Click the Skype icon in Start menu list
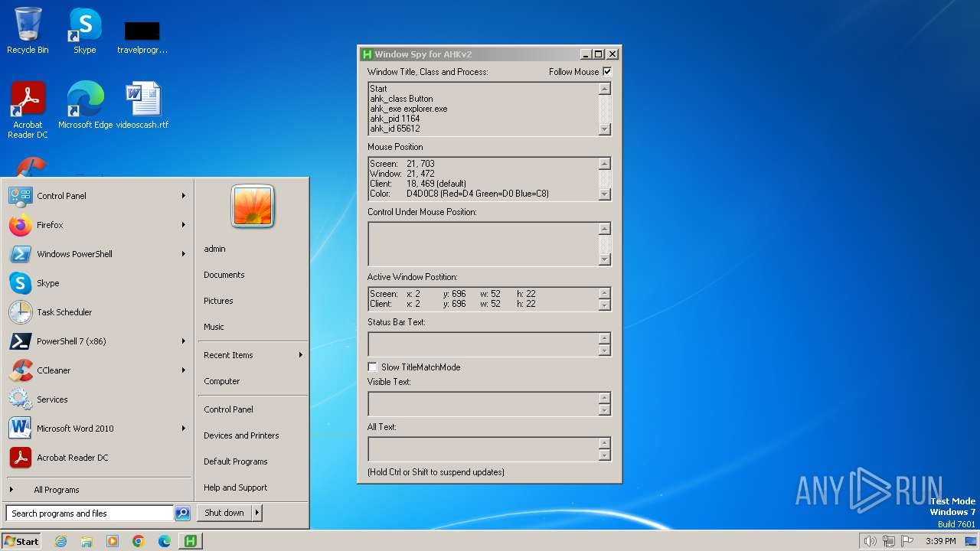This screenshot has width=980, height=551. [21, 283]
